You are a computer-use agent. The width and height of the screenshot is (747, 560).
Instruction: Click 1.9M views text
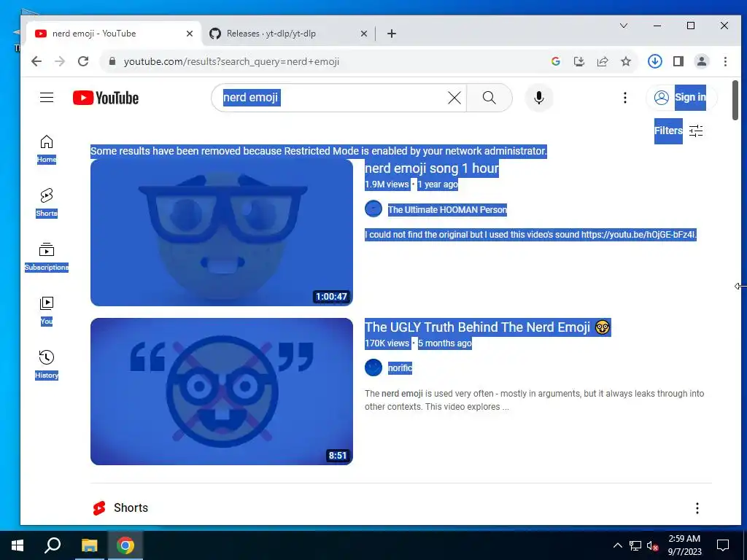[387, 184]
